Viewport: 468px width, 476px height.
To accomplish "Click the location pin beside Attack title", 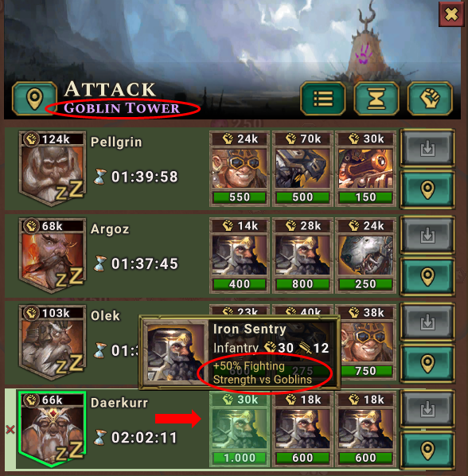I will tap(34, 99).
